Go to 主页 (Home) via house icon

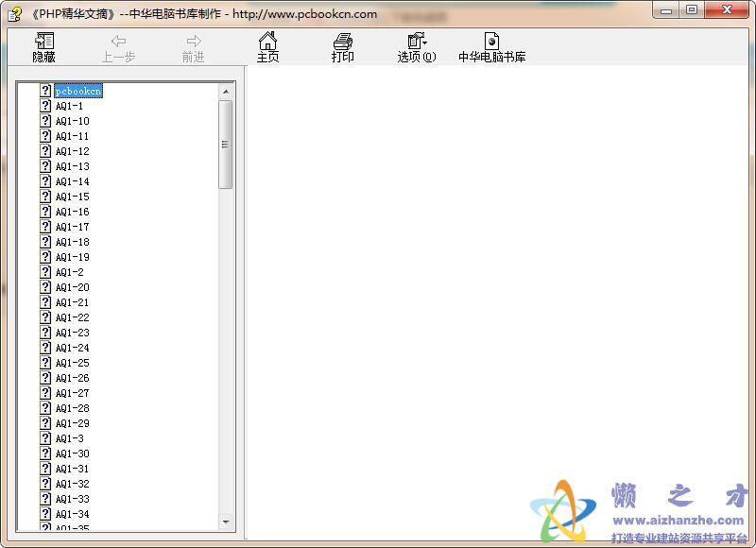click(x=267, y=41)
